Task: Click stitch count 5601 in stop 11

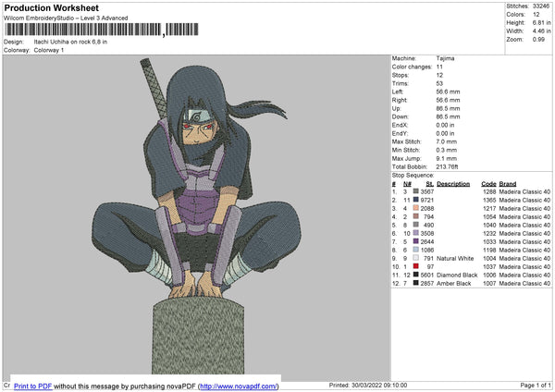Action: point(427,275)
